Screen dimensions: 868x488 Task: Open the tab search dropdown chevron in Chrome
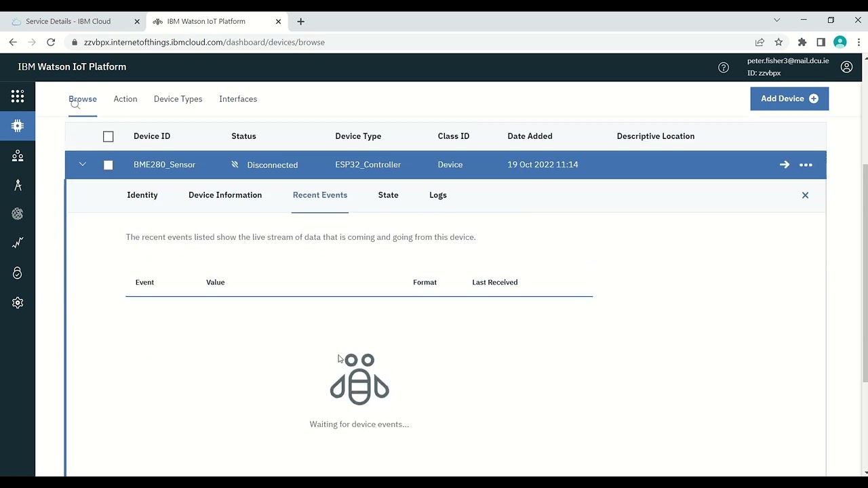(777, 20)
